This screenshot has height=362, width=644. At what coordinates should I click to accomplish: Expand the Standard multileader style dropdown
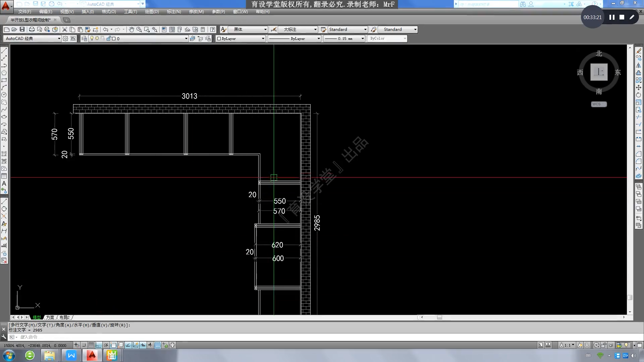(415, 29)
